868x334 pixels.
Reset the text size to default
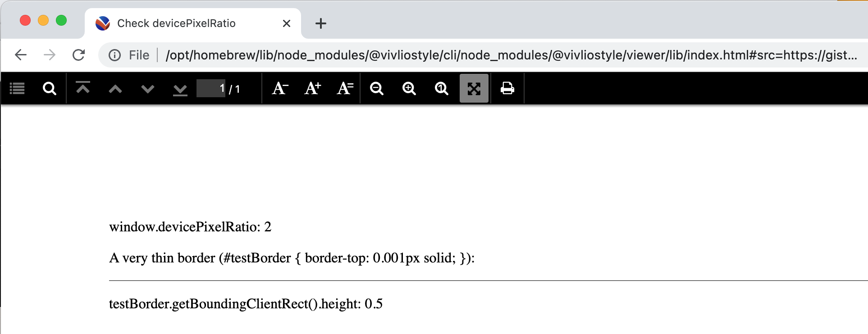point(344,88)
